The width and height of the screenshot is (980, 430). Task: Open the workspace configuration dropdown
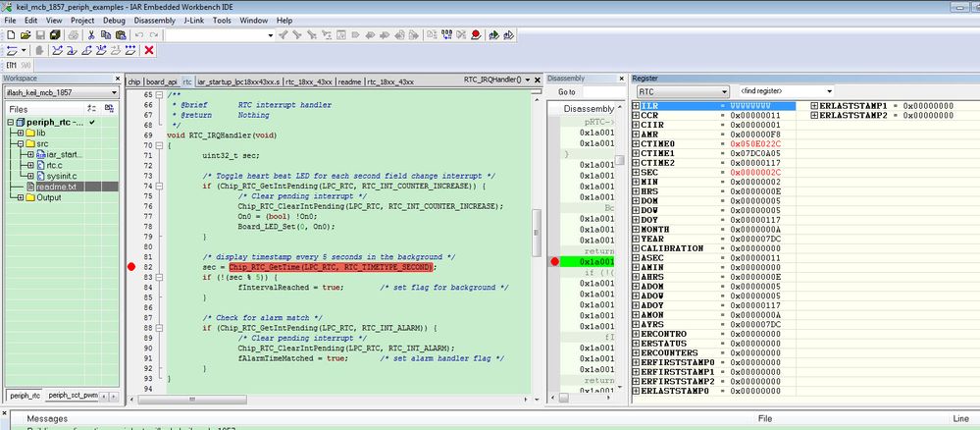coord(114,92)
